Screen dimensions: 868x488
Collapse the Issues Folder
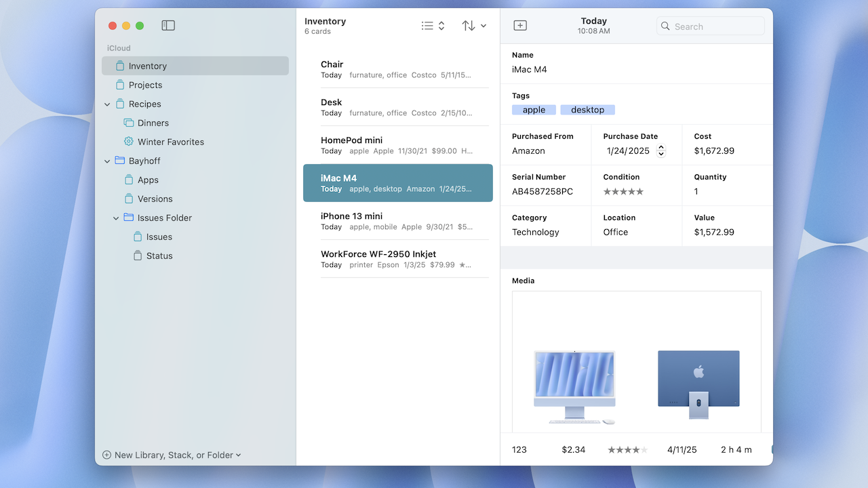pyautogui.click(x=116, y=218)
